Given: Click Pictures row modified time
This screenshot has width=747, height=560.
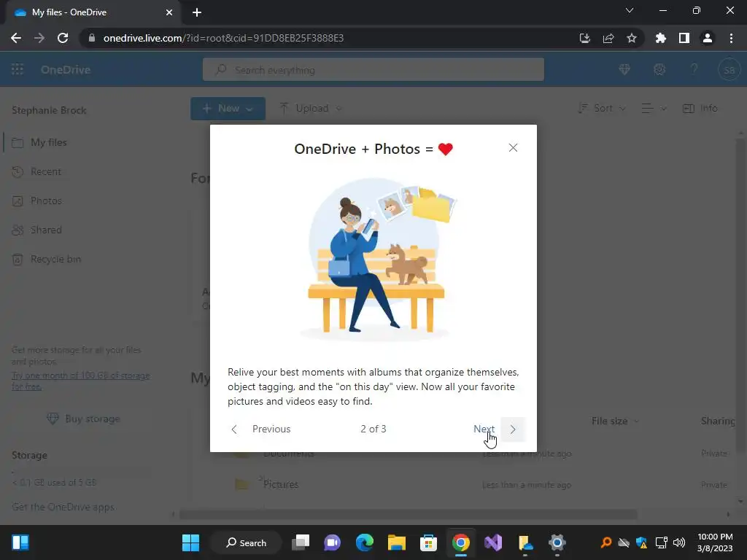Looking at the screenshot, I should 527,485.
